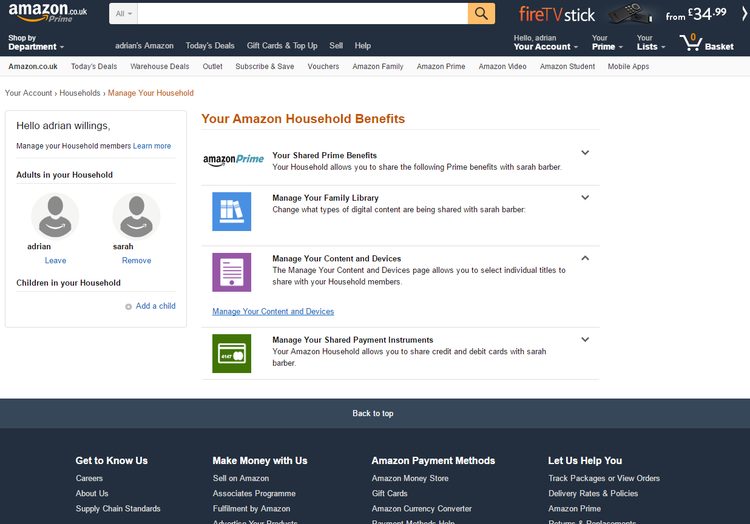
Task: Expand Manage Your Shared Payment Instruments section
Action: 585,339
